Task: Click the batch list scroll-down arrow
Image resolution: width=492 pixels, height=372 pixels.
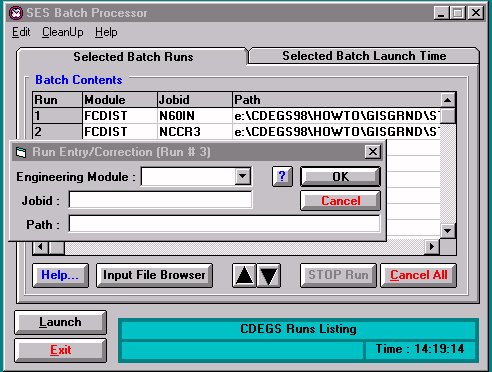Action: (x=448, y=230)
